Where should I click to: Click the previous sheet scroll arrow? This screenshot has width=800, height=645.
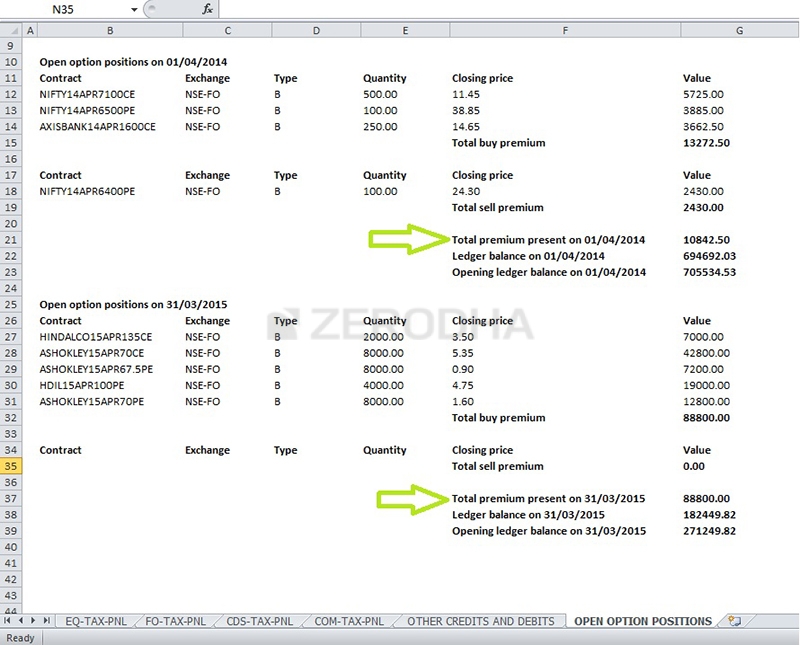coord(22,620)
